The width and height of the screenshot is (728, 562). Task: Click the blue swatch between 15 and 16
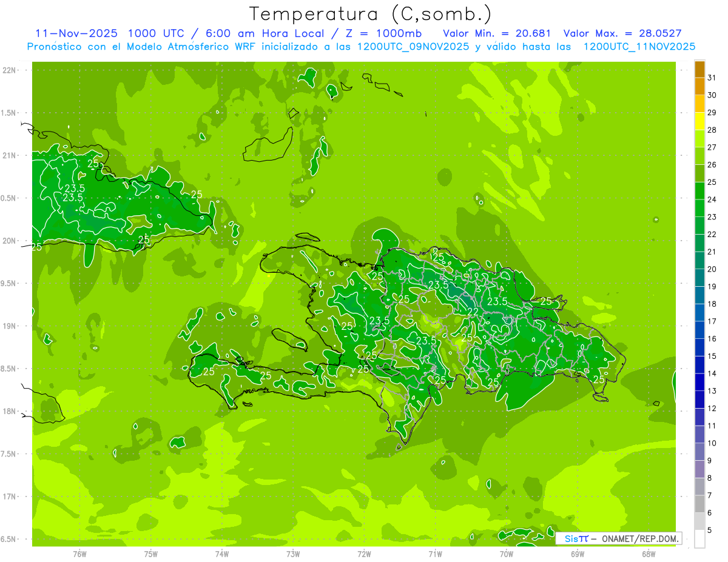[x=699, y=348]
